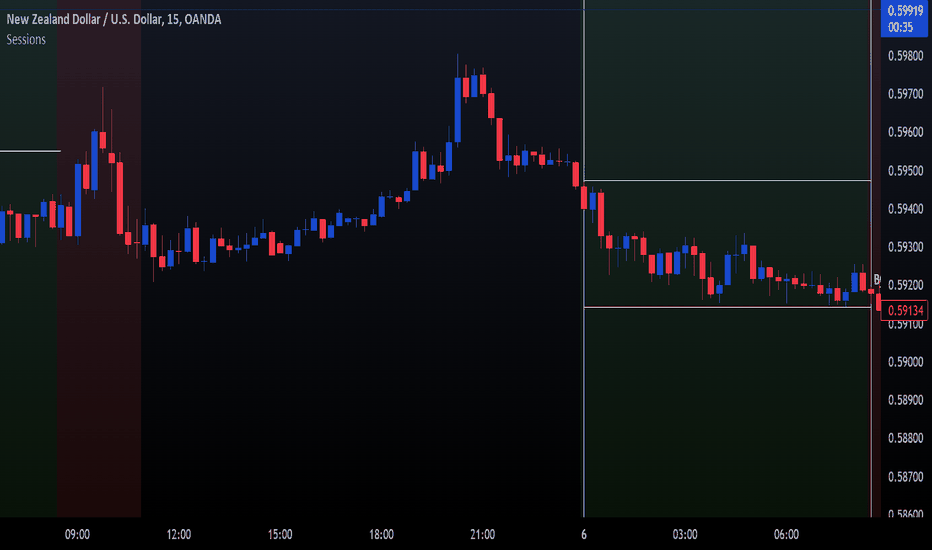Click the 09:00 time axis label
This screenshot has width=932, height=550.
click(77, 535)
